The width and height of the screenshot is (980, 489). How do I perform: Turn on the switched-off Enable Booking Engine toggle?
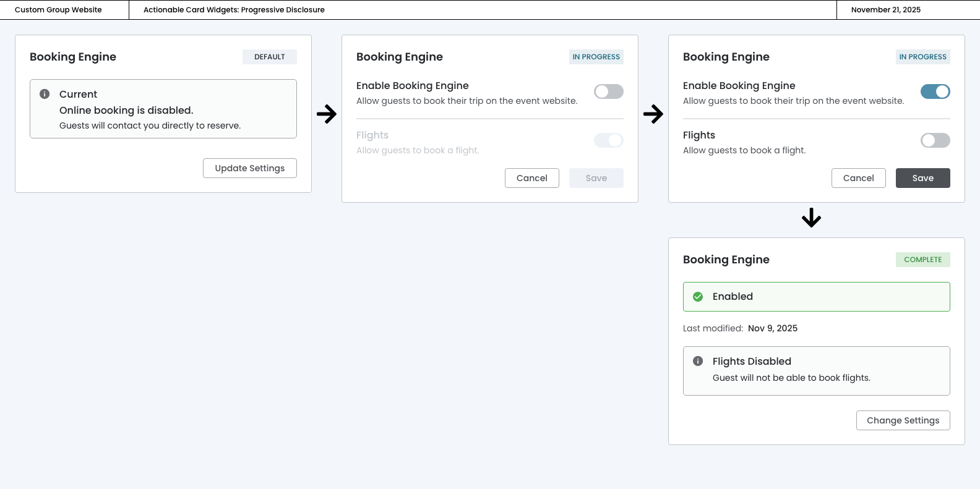click(609, 91)
